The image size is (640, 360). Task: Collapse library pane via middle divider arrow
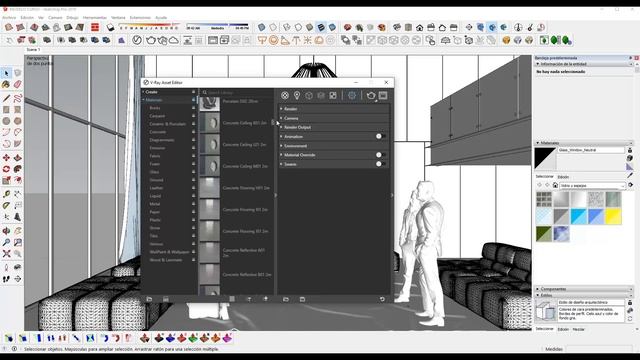tap(276, 195)
